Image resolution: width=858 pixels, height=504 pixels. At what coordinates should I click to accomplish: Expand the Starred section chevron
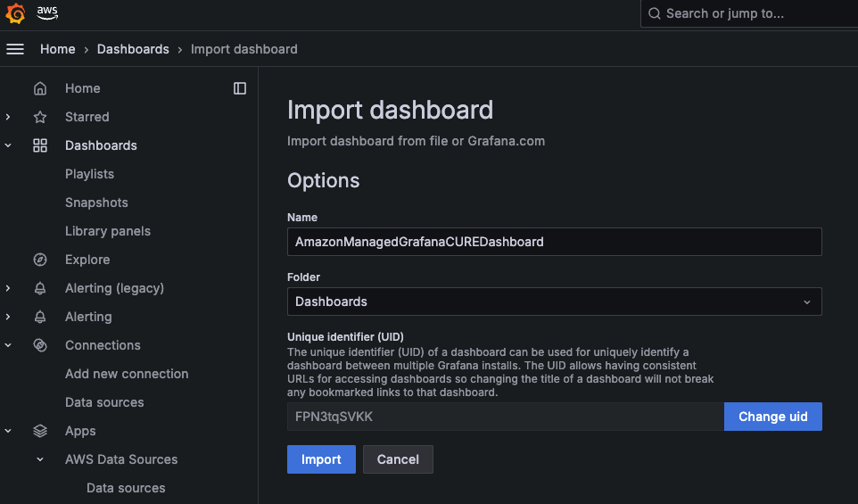(8, 117)
